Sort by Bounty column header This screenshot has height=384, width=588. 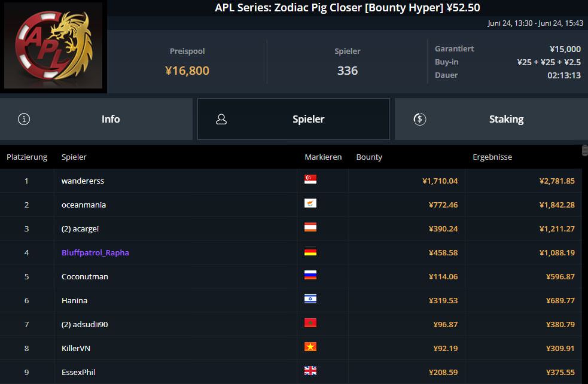pos(369,157)
